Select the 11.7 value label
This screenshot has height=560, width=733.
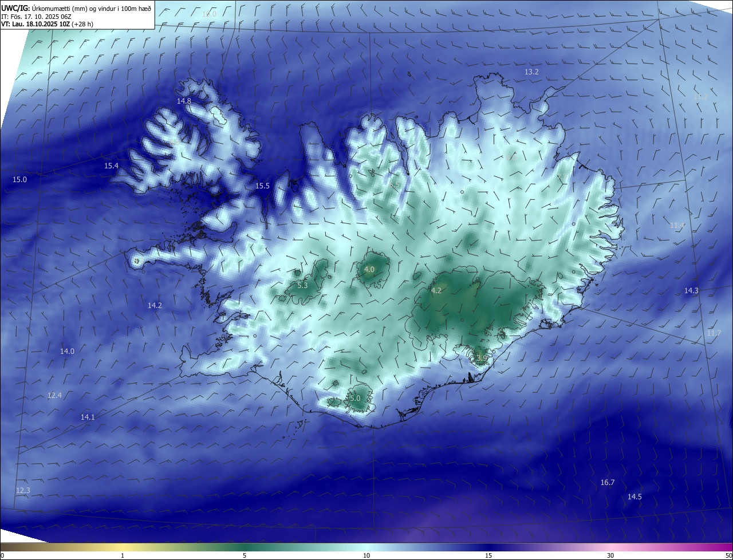714,333
